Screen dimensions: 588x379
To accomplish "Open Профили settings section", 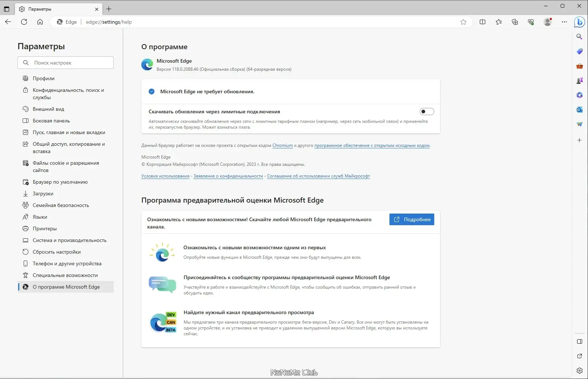I will click(66, 78).
